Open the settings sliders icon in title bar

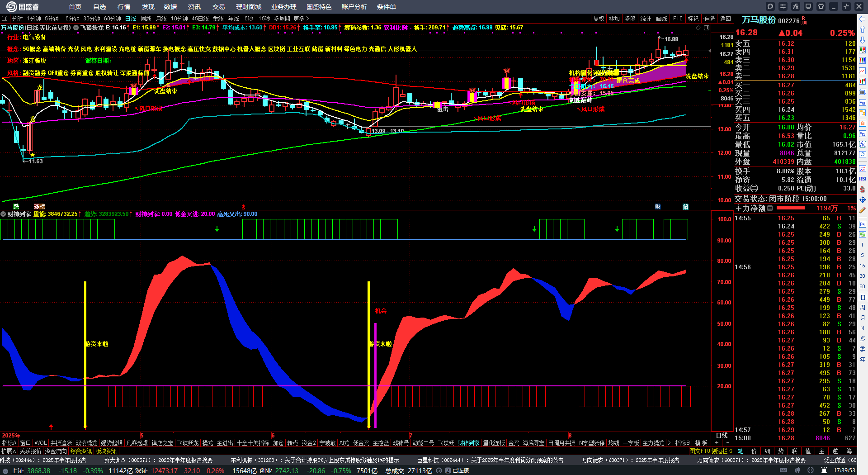tap(783, 6)
